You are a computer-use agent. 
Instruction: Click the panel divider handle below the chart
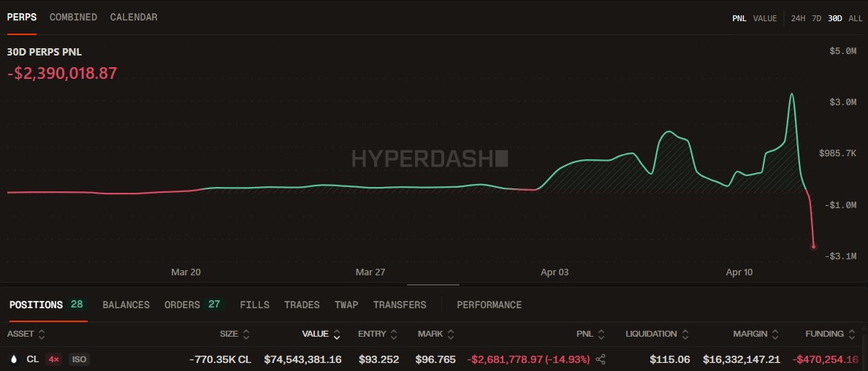[x=433, y=285]
